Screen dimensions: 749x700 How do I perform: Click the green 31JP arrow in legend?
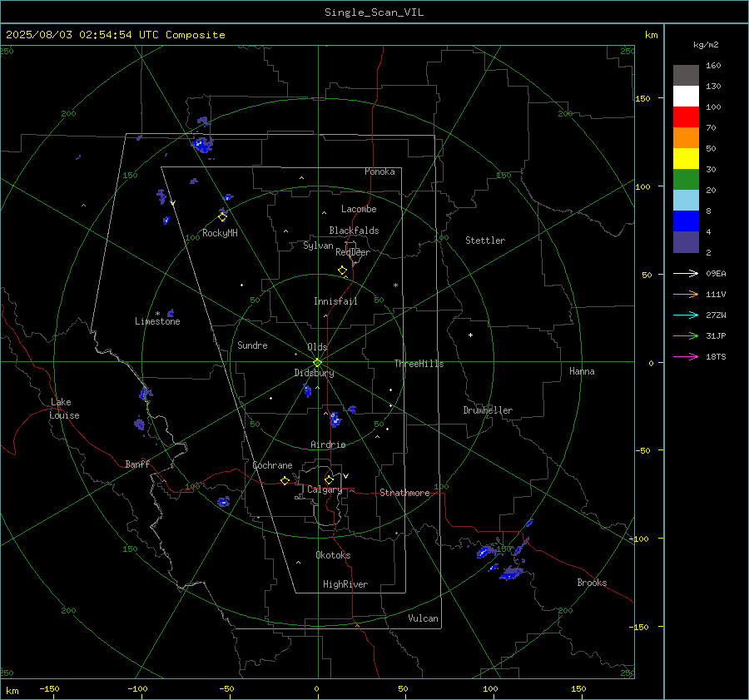(x=686, y=336)
